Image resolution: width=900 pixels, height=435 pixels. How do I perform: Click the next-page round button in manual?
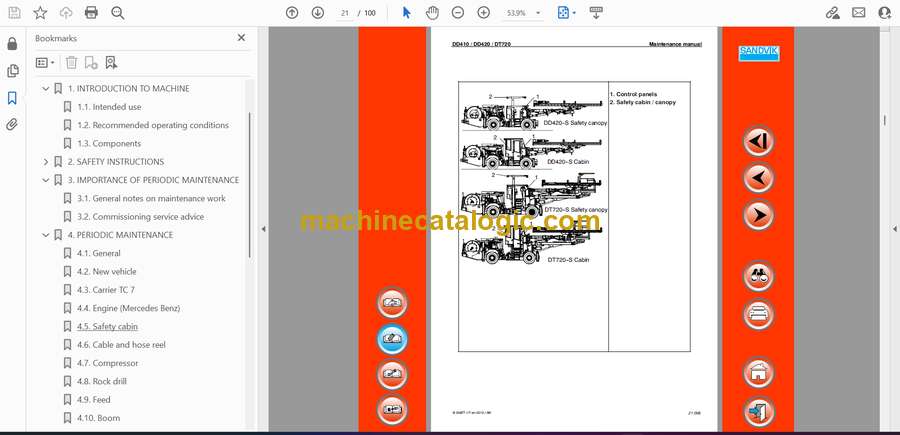[x=758, y=216]
